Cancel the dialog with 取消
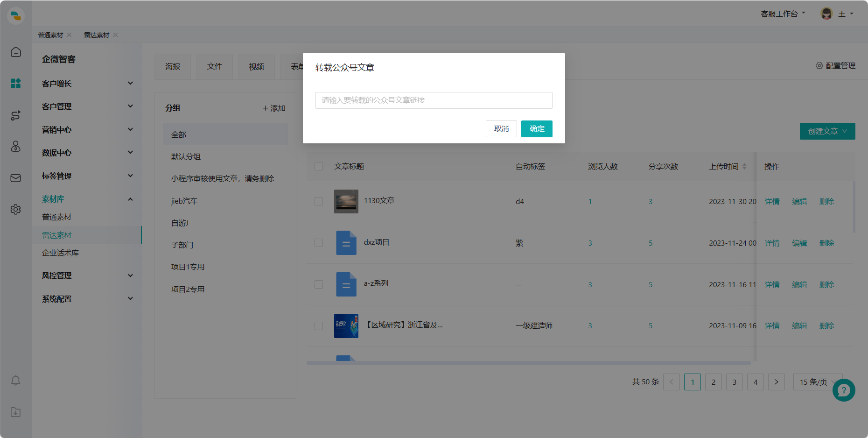The height and width of the screenshot is (438, 868). coord(501,129)
